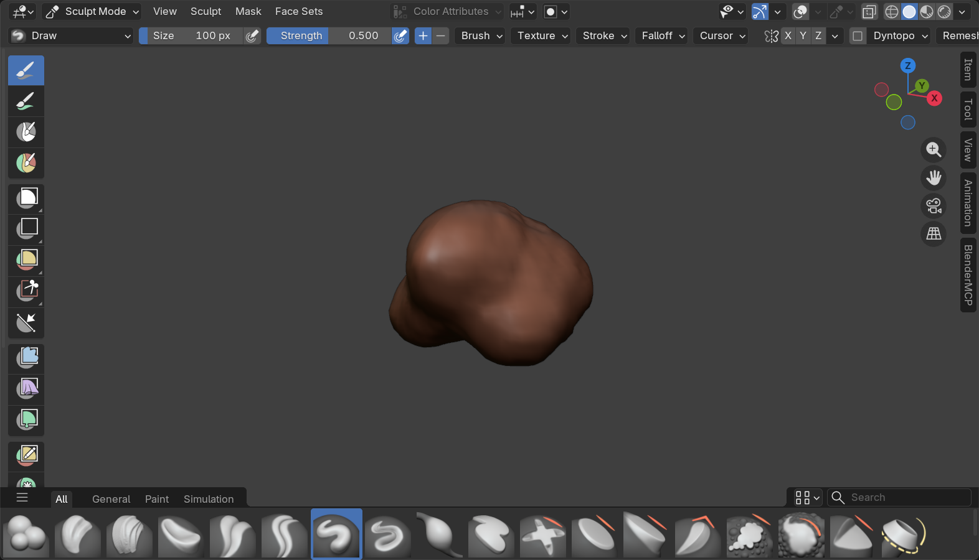Open the editor type menu icon

point(23,11)
